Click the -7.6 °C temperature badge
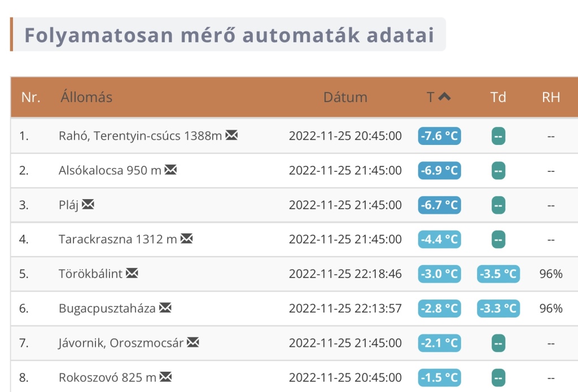 click(x=439, y=136)
